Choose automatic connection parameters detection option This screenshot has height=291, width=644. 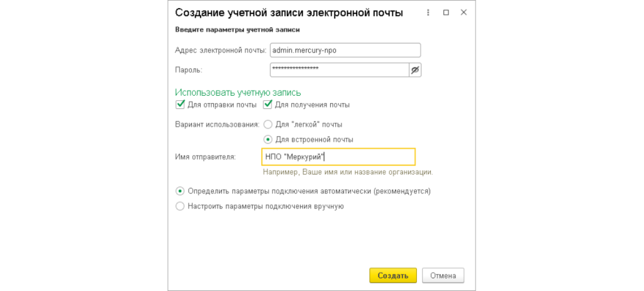tap(180, 191)
